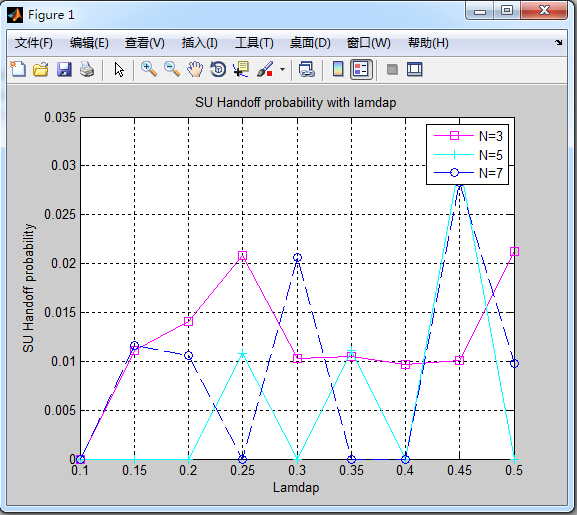Click the Link Plot toolbar button
This screenshot has width=577, height=515.
point(307,69)
